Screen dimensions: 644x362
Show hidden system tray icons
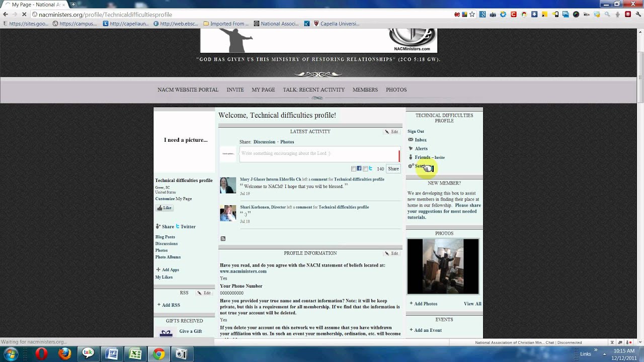point(604,354)
